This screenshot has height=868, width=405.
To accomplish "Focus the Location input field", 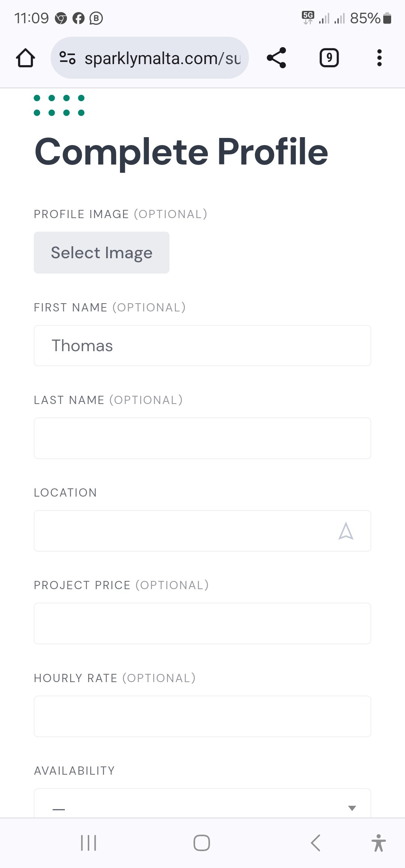I will click(x=202, y=531).
